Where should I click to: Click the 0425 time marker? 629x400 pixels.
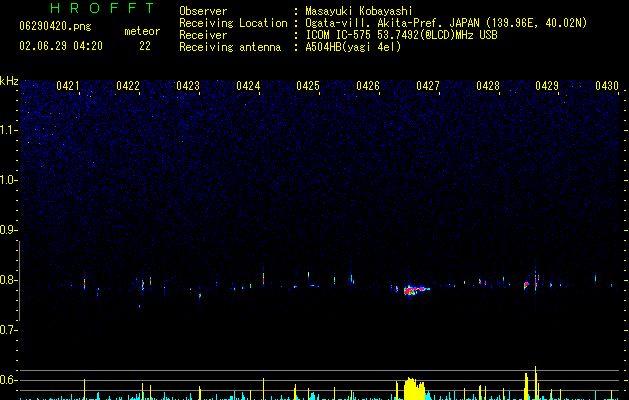[308, 86]
